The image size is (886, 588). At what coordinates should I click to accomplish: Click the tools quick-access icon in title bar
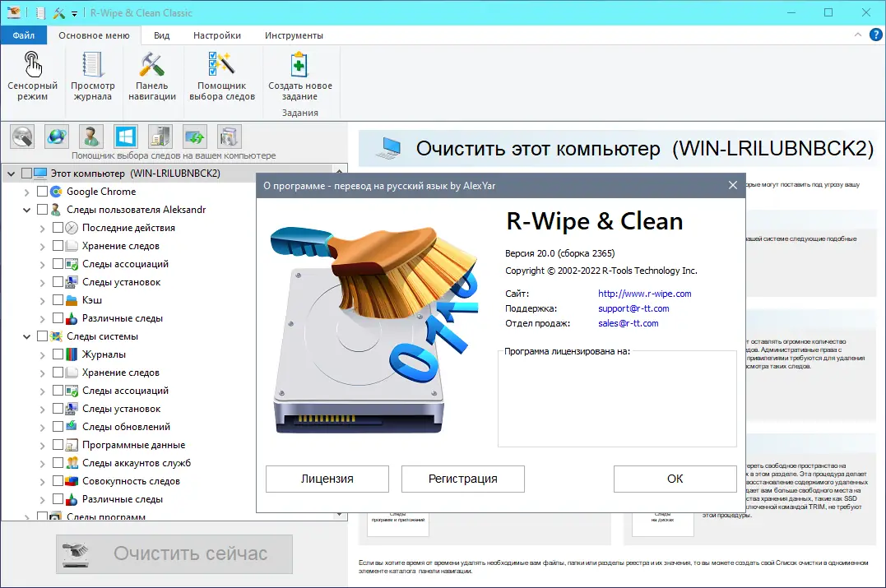58,12
